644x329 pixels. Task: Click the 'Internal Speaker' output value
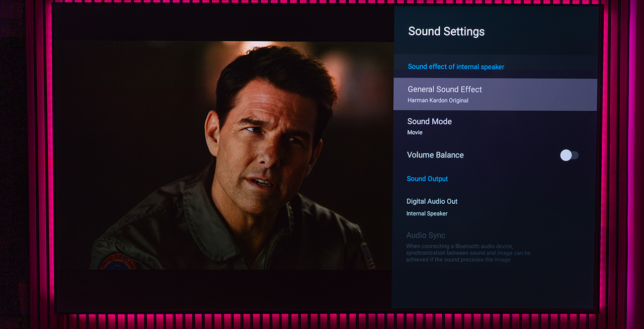[x=427, y=214]
